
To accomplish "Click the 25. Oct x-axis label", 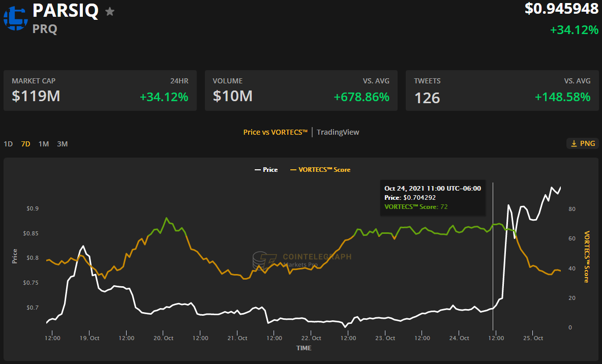I will click(x=534, y=338).
